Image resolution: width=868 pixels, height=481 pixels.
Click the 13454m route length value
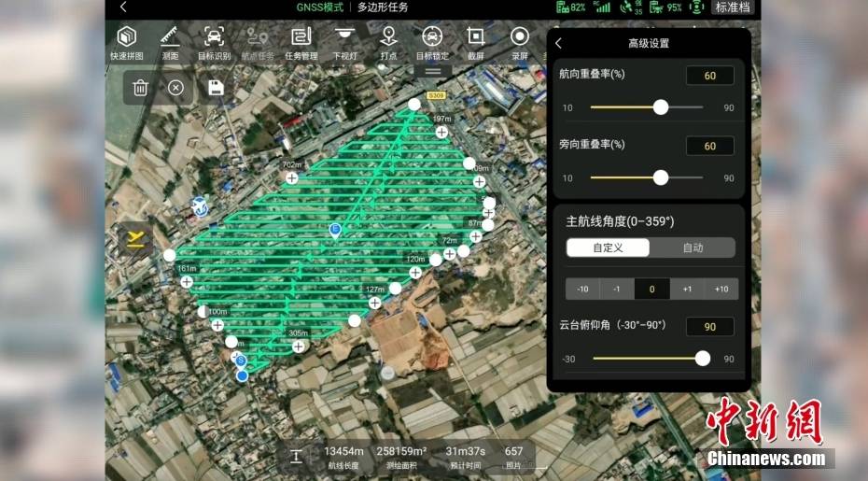[343, 451]
